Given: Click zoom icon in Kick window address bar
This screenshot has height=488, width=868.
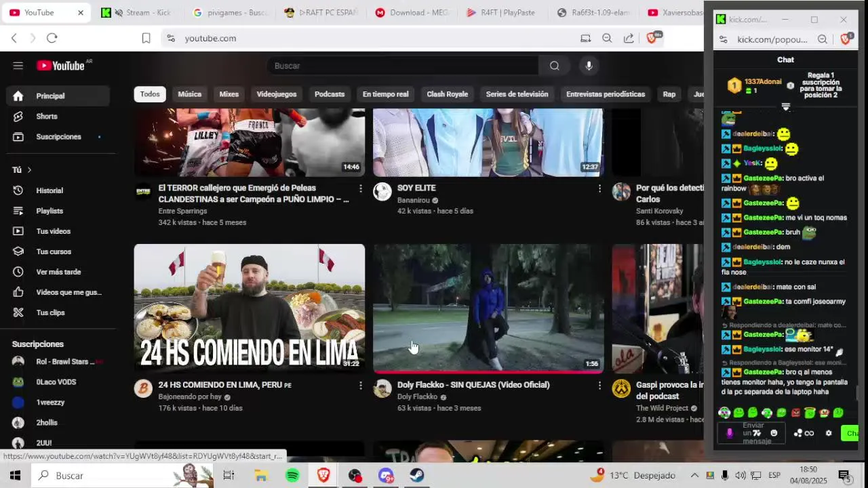Looking at the screenshot, I should point(823,39).
